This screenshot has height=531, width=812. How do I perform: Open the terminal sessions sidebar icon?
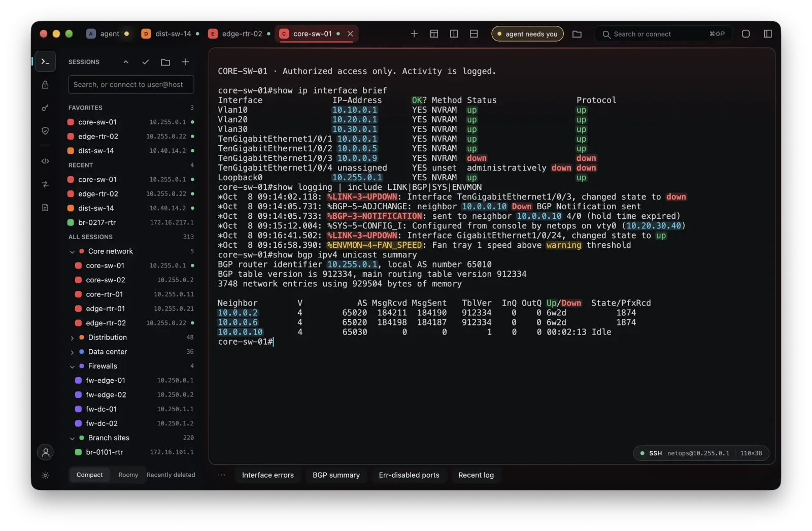point(45,61)
